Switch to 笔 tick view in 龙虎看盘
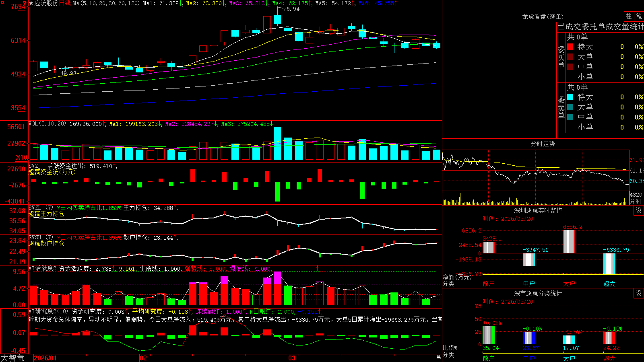This screenshot has height=362, width=644. [x=639, y=16]
